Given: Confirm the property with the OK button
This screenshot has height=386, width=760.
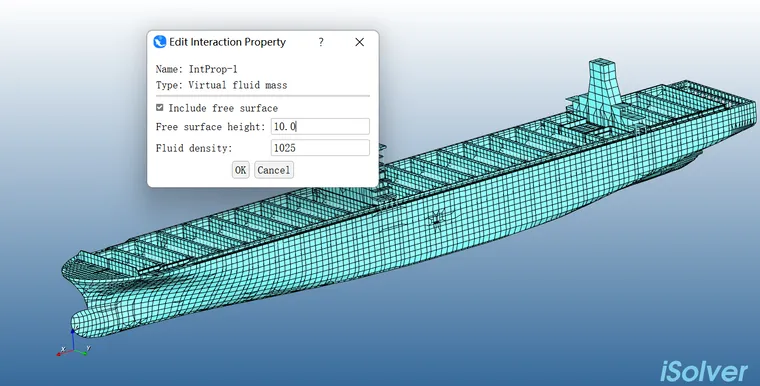Looking at the screenshot, I should (240, 170).
